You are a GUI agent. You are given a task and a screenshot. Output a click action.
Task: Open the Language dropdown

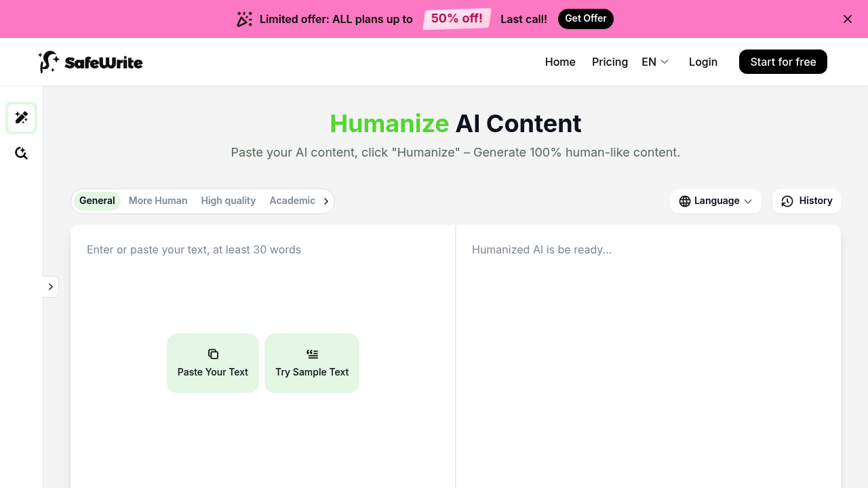click(x=715, y=201)
